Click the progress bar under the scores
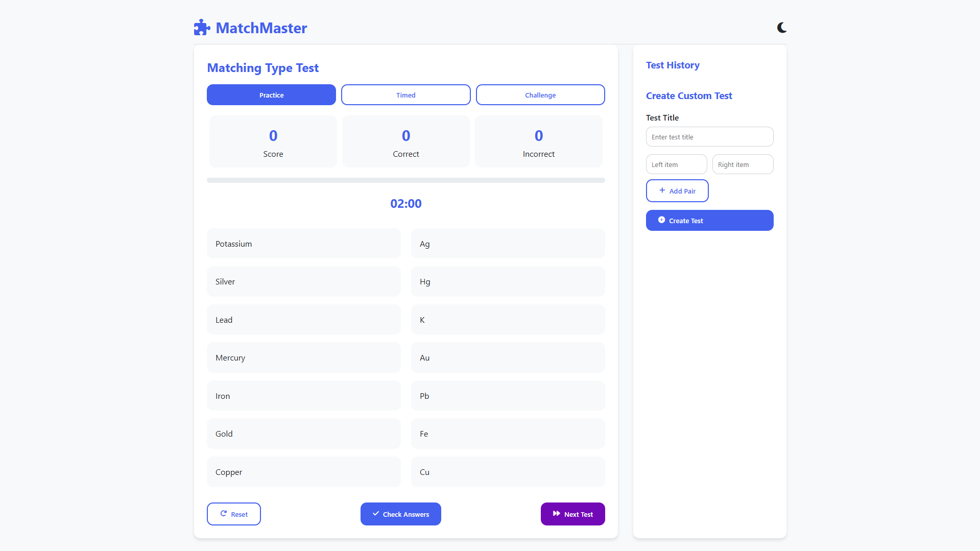Image resolution: width=980 pixels, height=551 pixels. pos(405,180)
